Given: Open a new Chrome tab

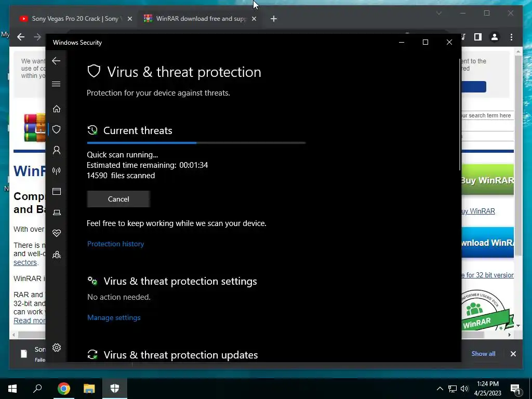Looking at the screenshot, I should (x=273, y=19).
